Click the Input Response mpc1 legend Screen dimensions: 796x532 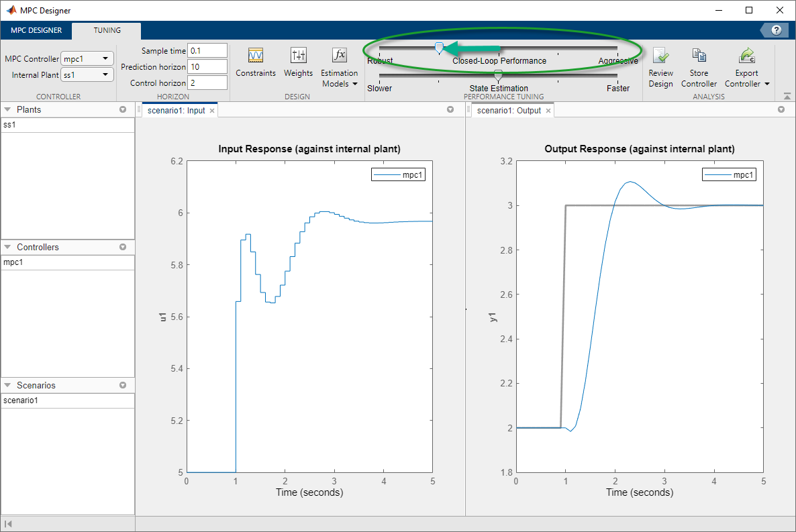pos(399,174)
